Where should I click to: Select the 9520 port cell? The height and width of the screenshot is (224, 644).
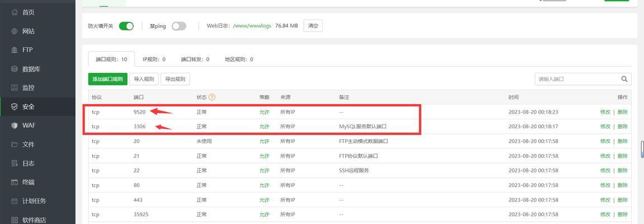pyautogui.click(x=140, y=112)
